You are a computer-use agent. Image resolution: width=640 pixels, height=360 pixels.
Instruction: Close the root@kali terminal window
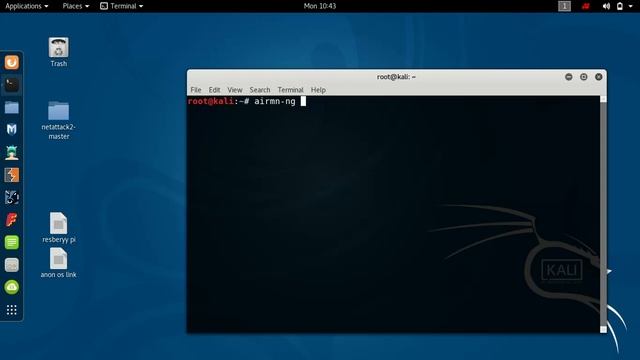599,77
